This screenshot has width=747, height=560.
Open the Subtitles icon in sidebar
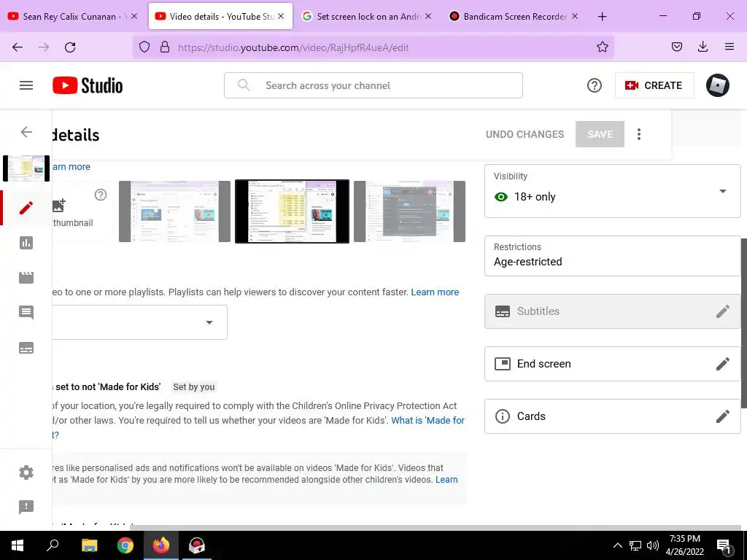tap(26, 348)
